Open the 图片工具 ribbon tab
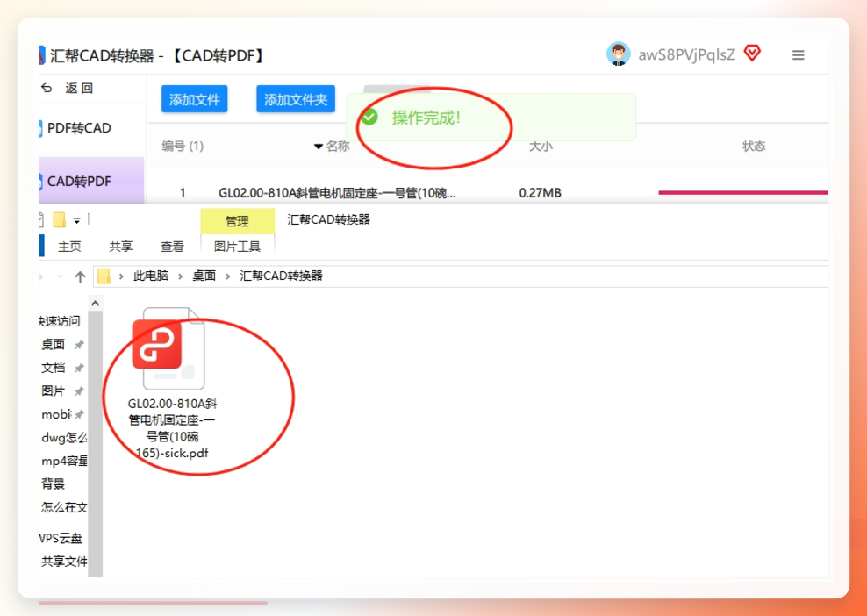The image size is (867, 616). click(237, 247)
